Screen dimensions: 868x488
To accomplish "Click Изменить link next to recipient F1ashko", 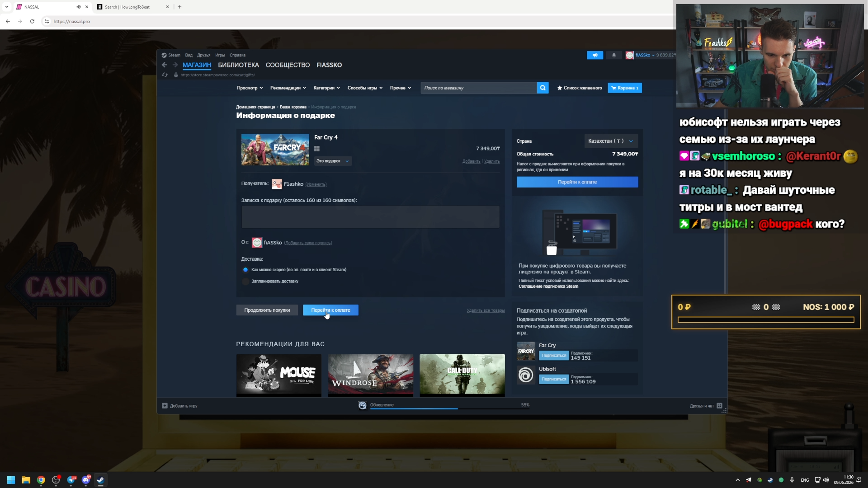I will coord(316,184).
